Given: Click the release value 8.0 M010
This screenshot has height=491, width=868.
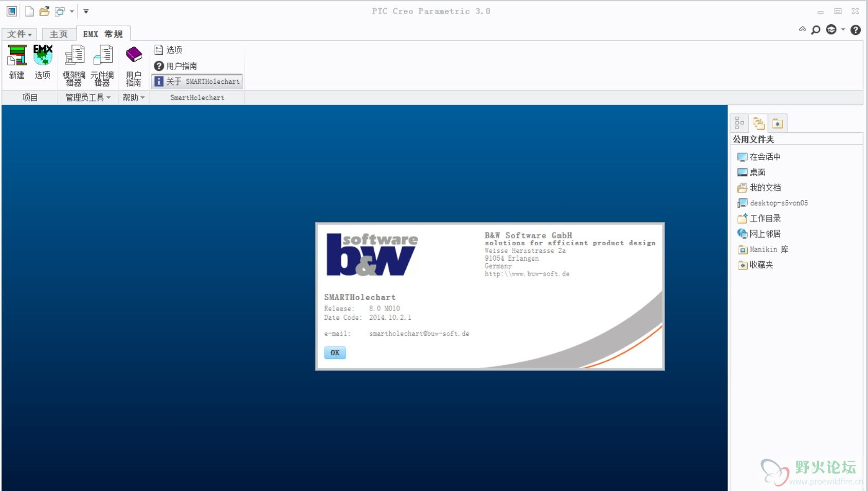Looking at the screenshot, I should tap(384, 308).
